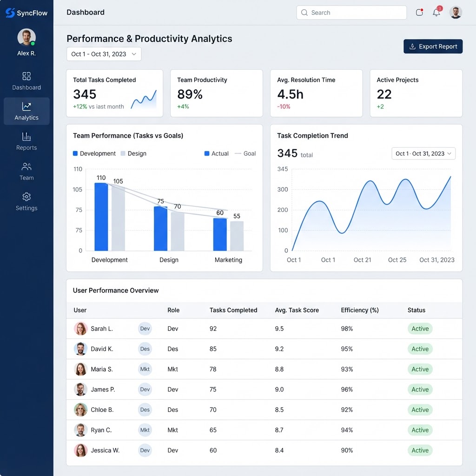Click the Active Projects 22 value
476x476 pixels.
tap(384, 94)
